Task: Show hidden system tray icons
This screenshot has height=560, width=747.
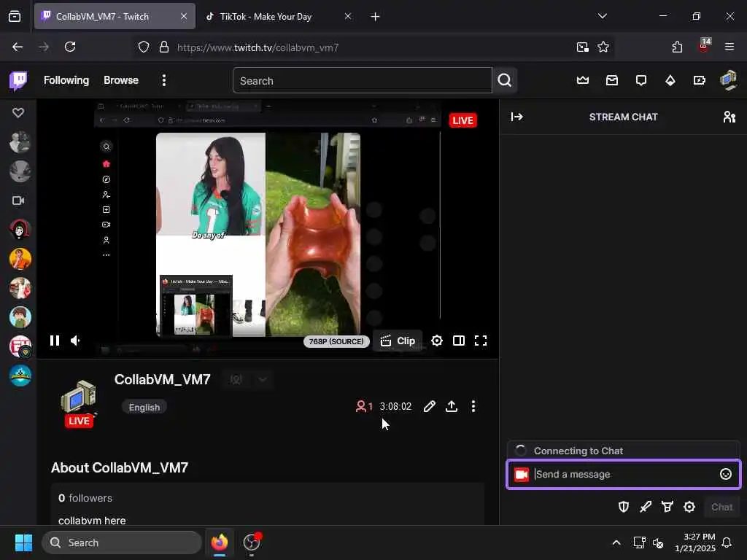Action: tap(616, 542)
